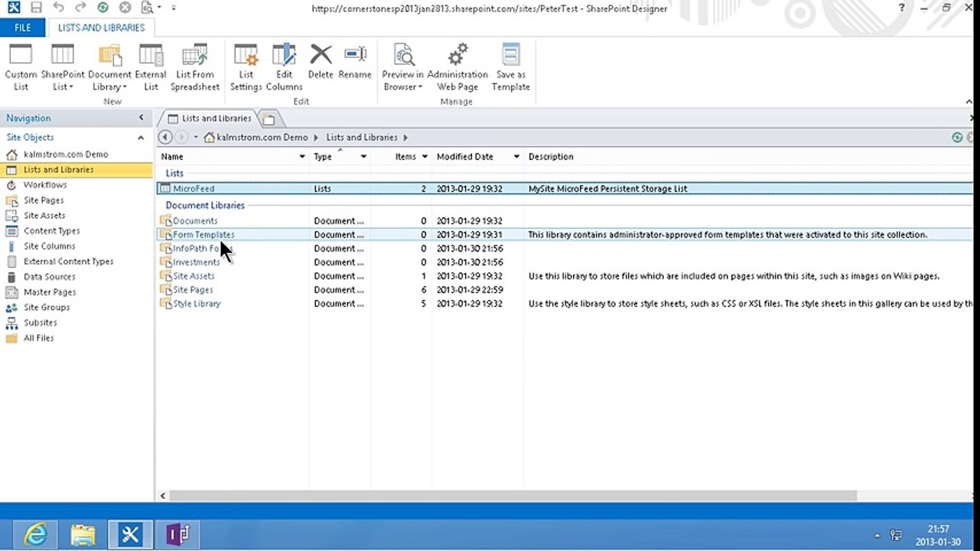
Task: Open the MicroFeed list
Action: click(x=194, y=189)
